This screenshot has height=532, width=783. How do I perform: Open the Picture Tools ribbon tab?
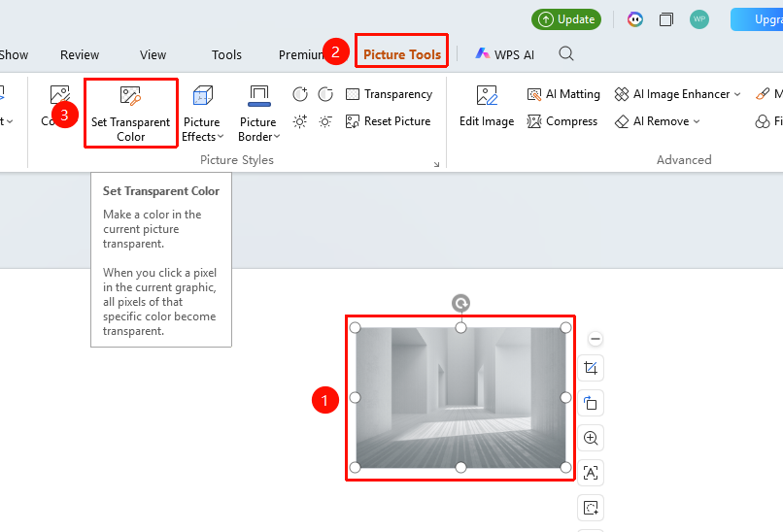(x=402, y=54)
